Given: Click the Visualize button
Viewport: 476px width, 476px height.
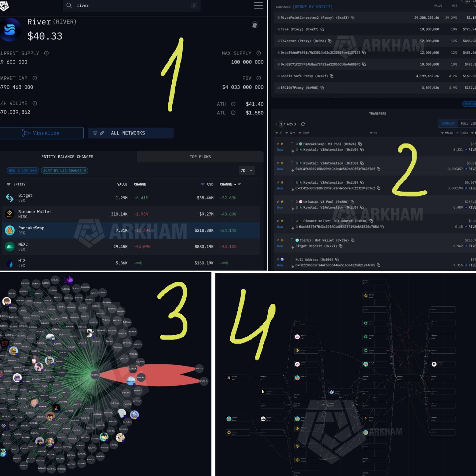Looking at the screenshot, I should pyautogui.click(x=42, y=133).
